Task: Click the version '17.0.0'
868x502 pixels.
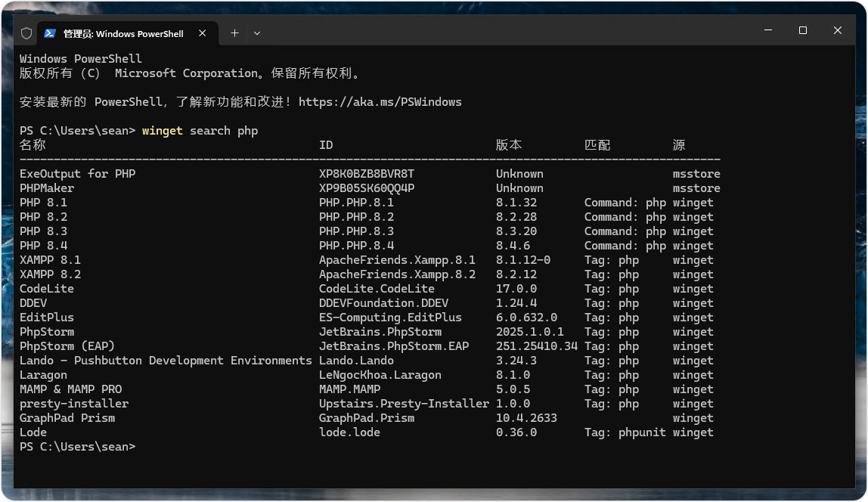Action: 516,289
